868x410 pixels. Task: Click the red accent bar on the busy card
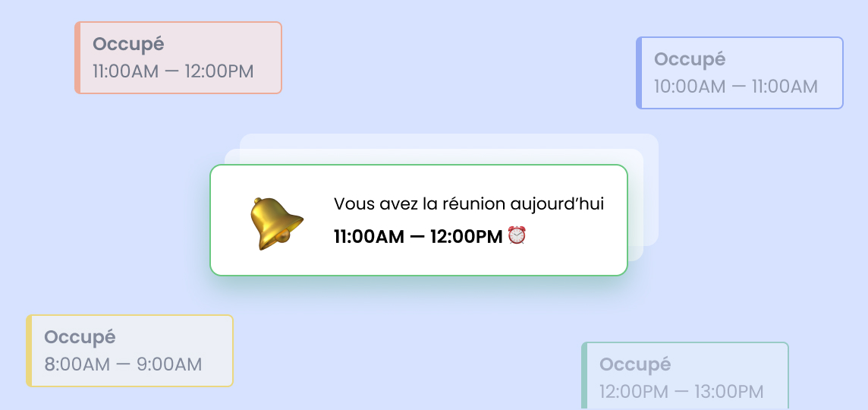point(77,58)
